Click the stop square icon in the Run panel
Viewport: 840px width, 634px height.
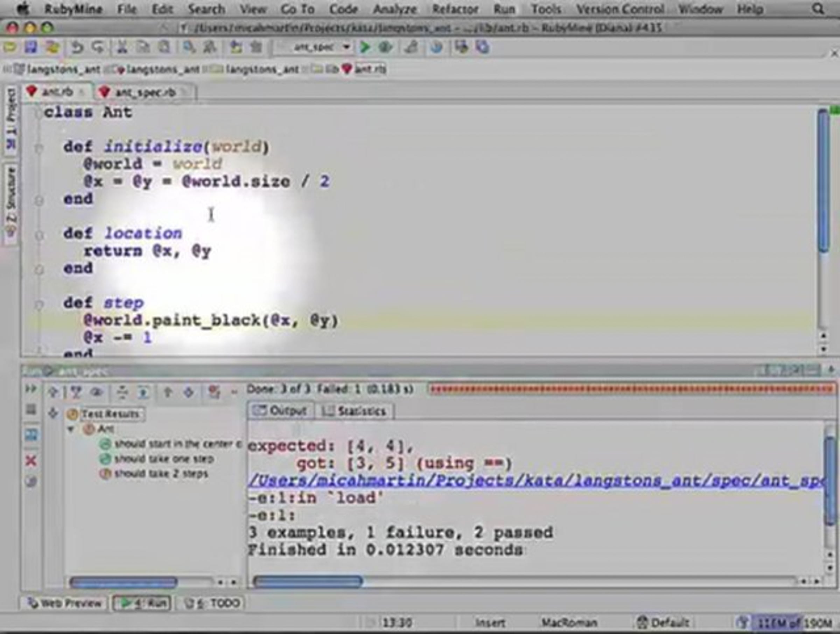[31, 410]
